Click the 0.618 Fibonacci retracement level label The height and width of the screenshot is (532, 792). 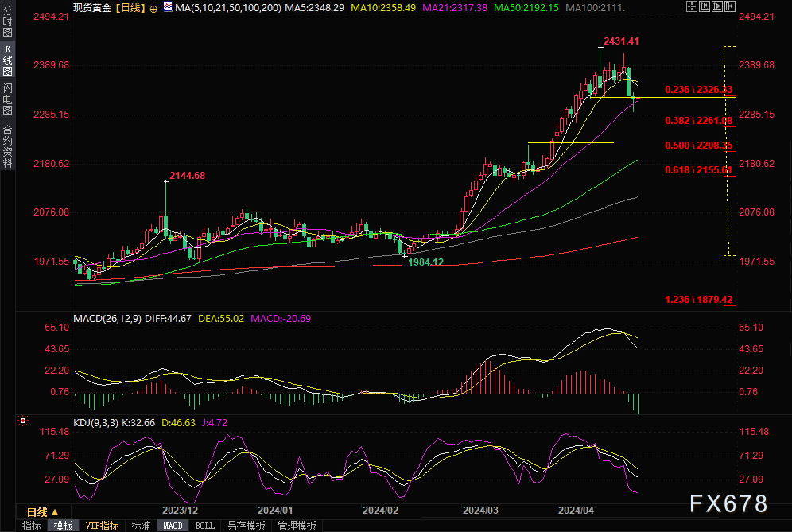point(699,170)
